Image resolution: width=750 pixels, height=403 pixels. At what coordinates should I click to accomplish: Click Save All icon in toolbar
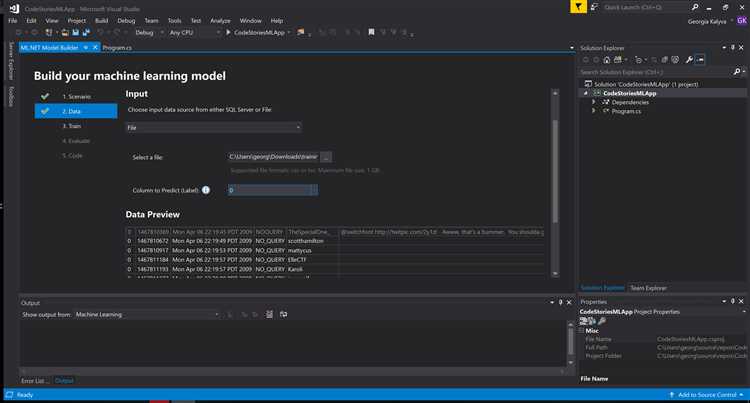[86, 33]
